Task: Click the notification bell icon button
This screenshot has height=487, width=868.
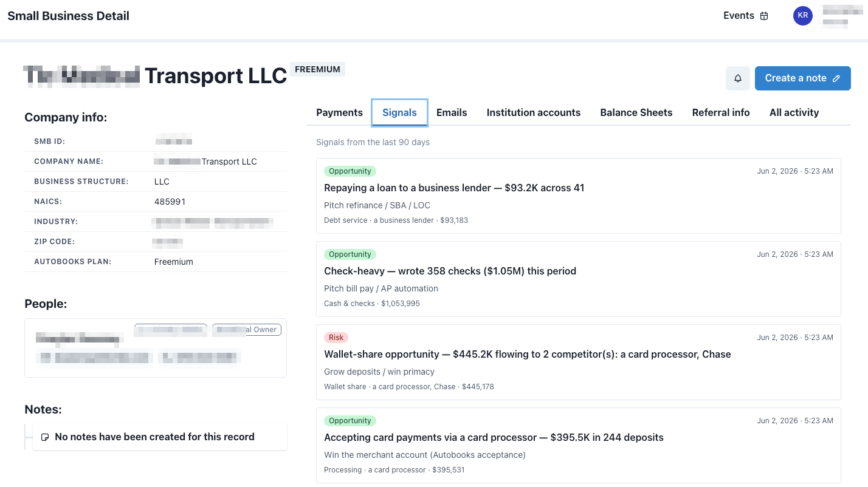Action: [x=738, y=78]
